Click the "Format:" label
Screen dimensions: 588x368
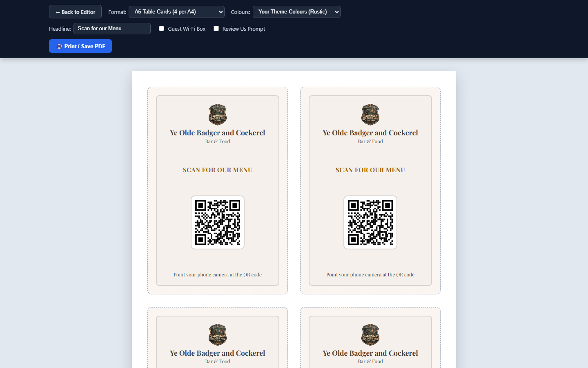[117, 12]
